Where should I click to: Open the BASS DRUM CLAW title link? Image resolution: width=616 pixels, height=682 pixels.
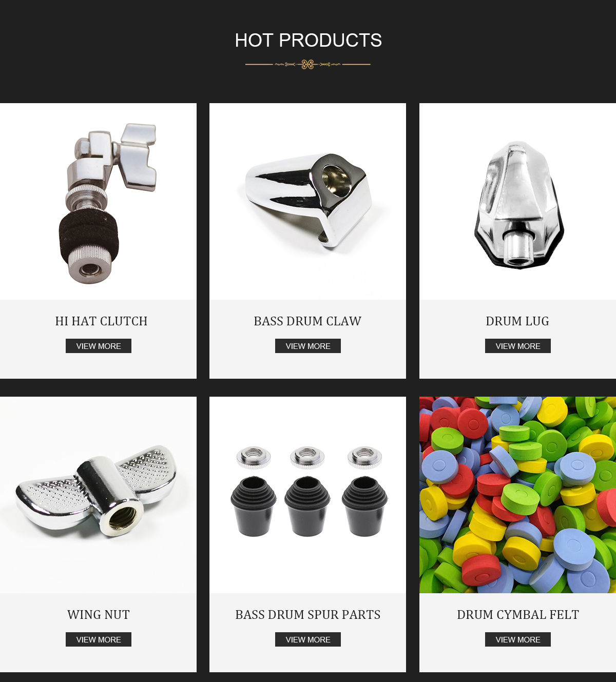307,321
